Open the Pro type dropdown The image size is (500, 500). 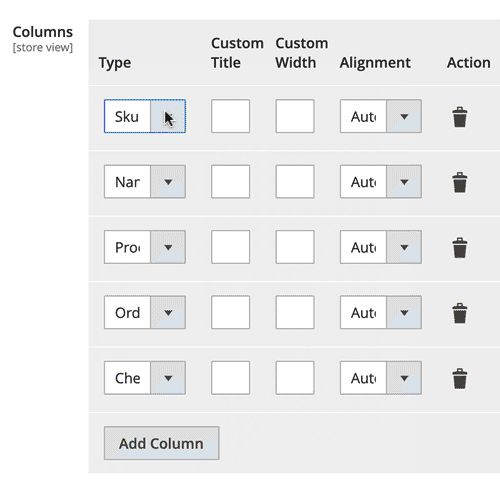pos(145,247)
